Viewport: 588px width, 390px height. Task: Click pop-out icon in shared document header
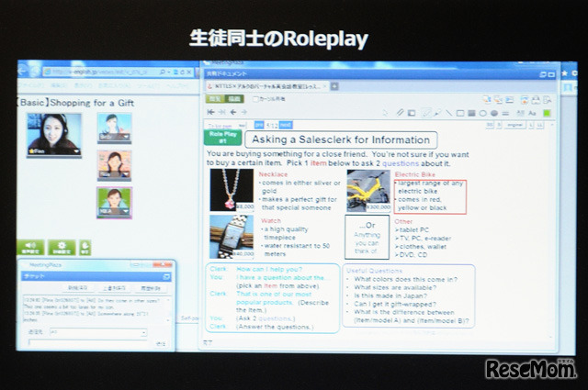[x=543, y=74]
